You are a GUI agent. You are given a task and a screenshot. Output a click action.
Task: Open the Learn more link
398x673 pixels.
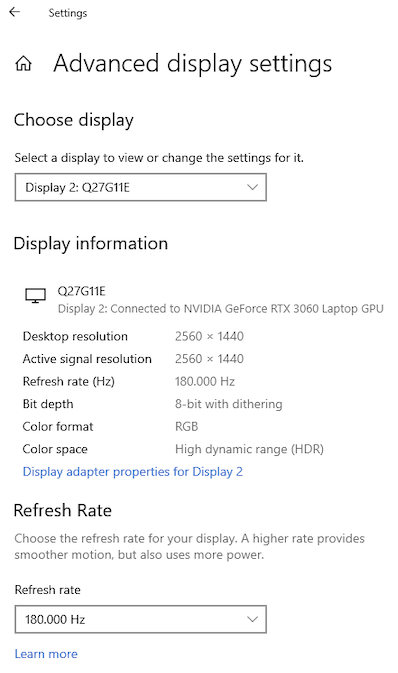[x=46, y=654]
